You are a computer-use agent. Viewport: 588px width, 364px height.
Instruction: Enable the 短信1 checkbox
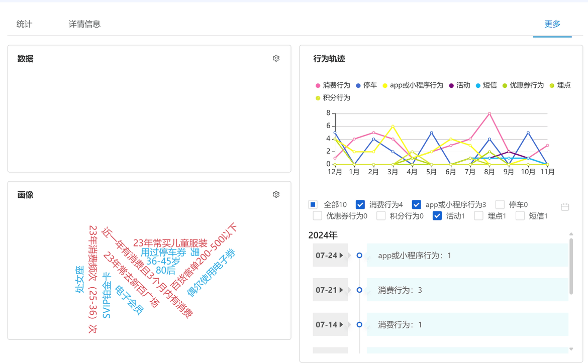(x=520, y=216)
